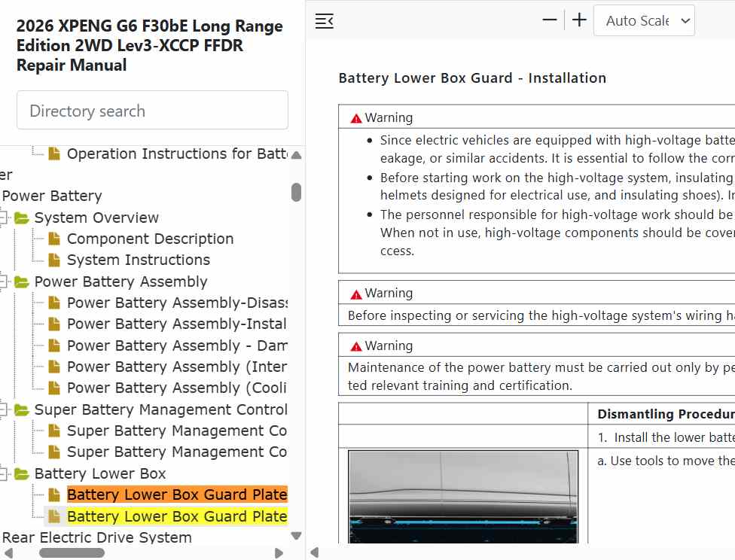
Task: Select the yellow-highlighted Battery Lower Box Guard Plate
Action: (177, 516)
